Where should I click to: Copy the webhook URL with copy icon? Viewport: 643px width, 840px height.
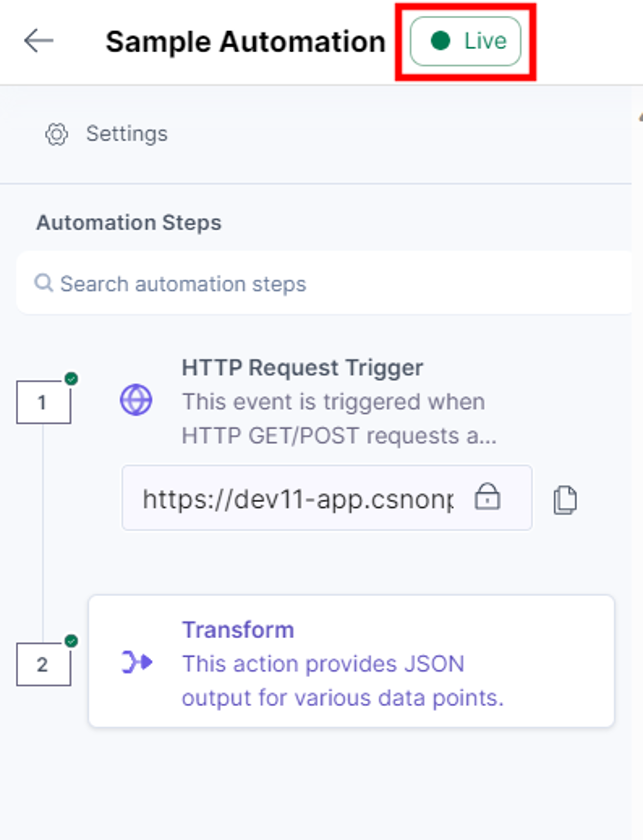pyautogui.click(x=565, y=500)
